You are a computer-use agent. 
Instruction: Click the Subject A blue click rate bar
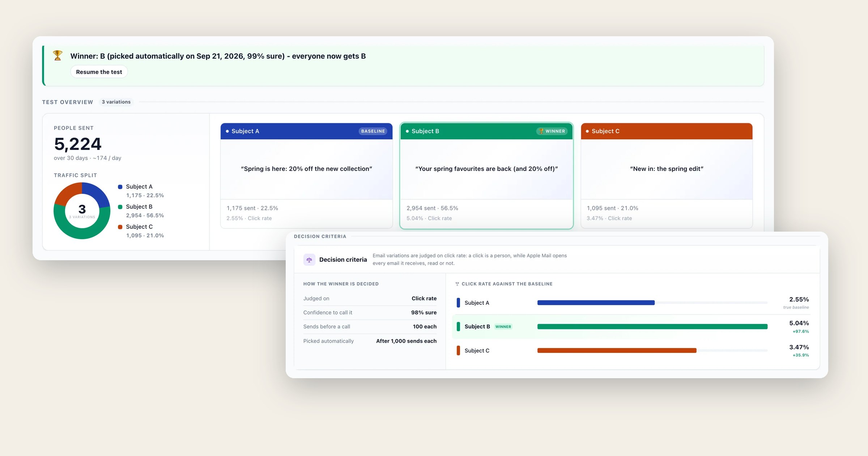click(596, 303)
